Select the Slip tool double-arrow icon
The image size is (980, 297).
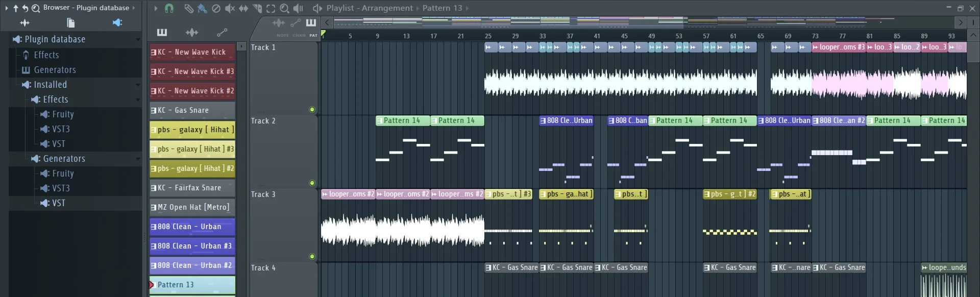tap(243, 8)
